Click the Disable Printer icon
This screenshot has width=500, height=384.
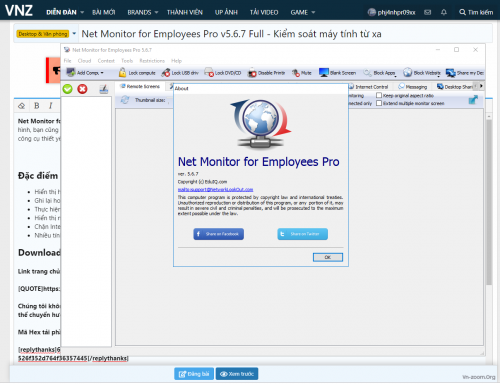[x=252, y=73]
